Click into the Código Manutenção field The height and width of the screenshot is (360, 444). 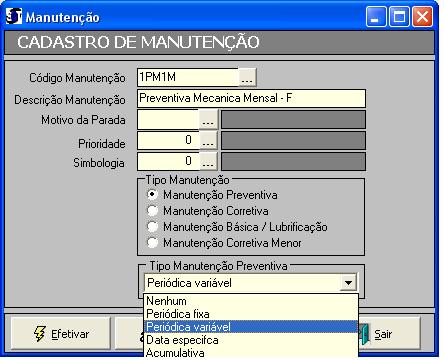(188, 77)
